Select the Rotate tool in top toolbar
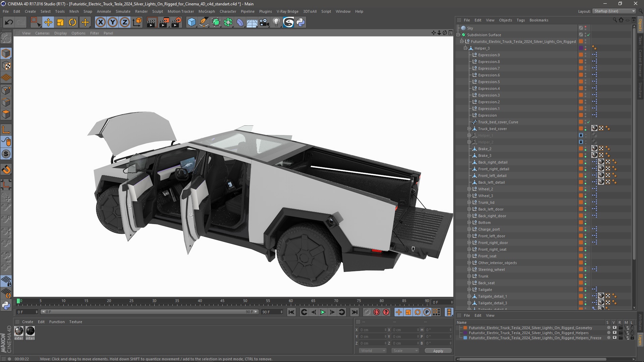644x362 pixels. coord(72,22)
